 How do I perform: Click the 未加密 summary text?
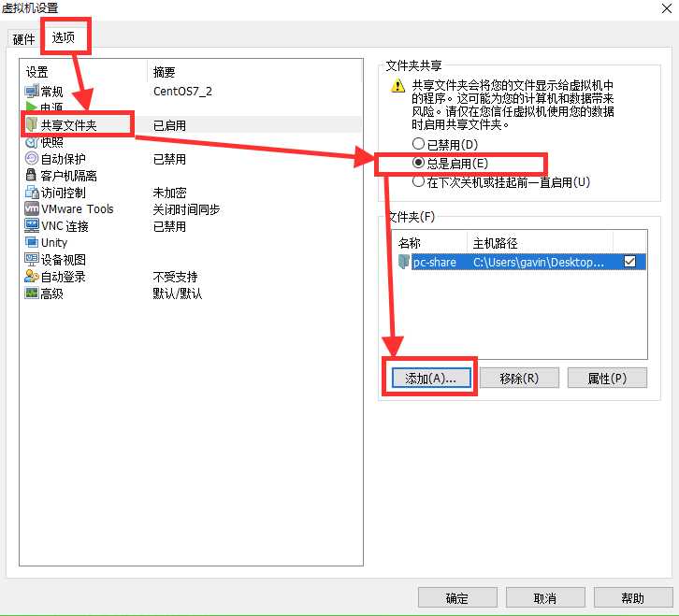click(x=169, y=193)
